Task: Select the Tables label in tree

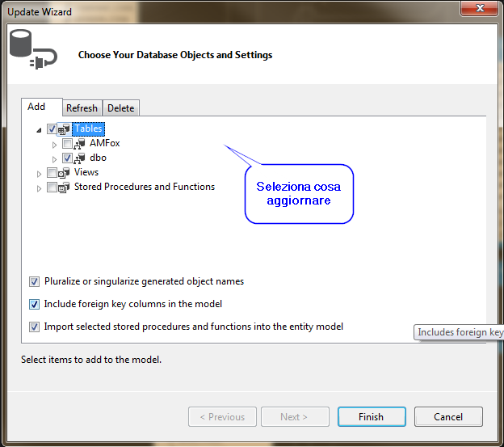Action: 88,129
